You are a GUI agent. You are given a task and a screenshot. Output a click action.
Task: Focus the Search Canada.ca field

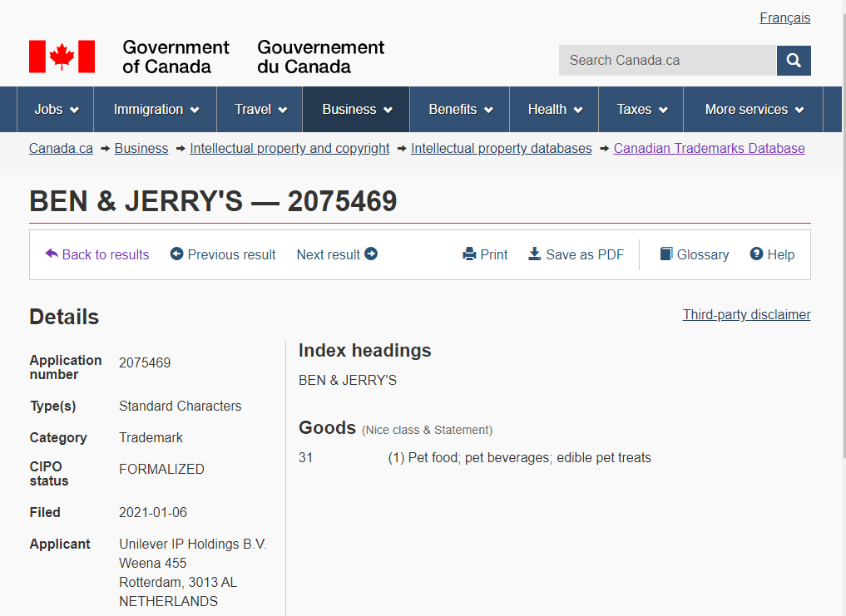pos(667,61)
